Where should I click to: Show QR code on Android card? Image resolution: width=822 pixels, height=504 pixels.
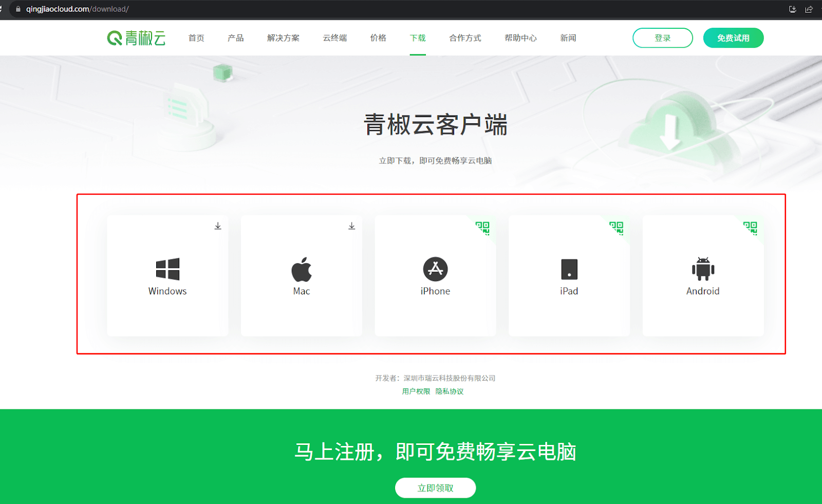pos(751,228)
